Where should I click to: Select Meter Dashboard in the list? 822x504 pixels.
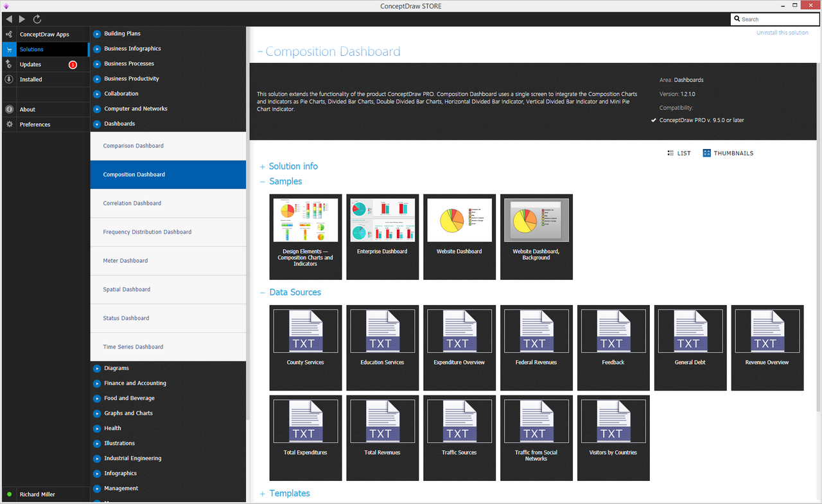tap(125, 261)
